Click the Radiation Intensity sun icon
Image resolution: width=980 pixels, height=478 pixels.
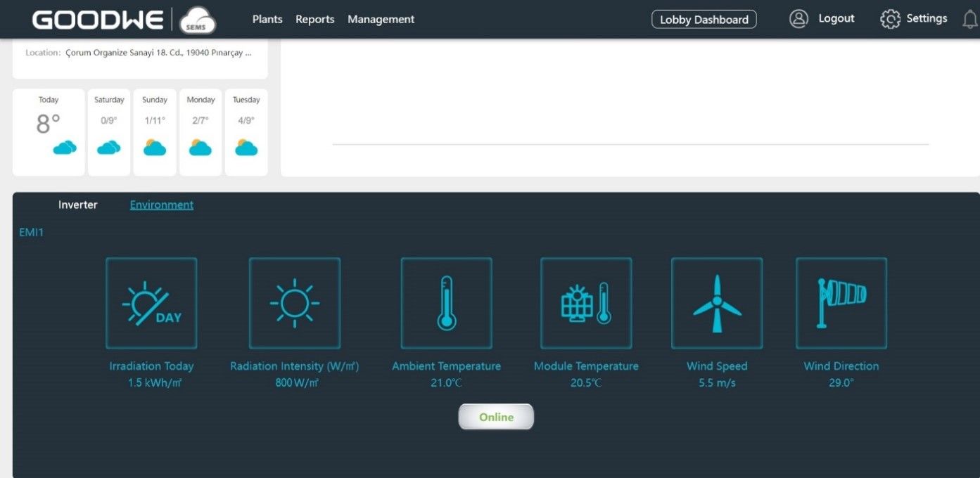pos(295,303)
